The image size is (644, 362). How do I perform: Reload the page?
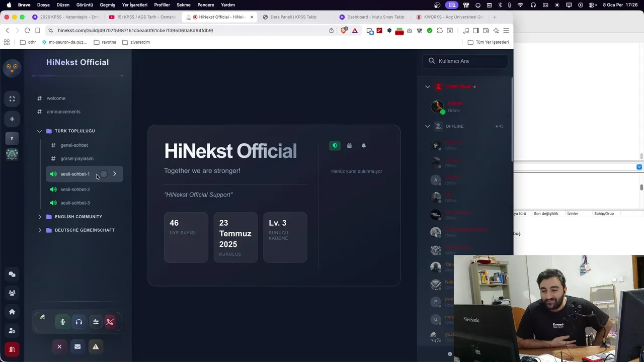pyautogui.click(x=27, y=31)
